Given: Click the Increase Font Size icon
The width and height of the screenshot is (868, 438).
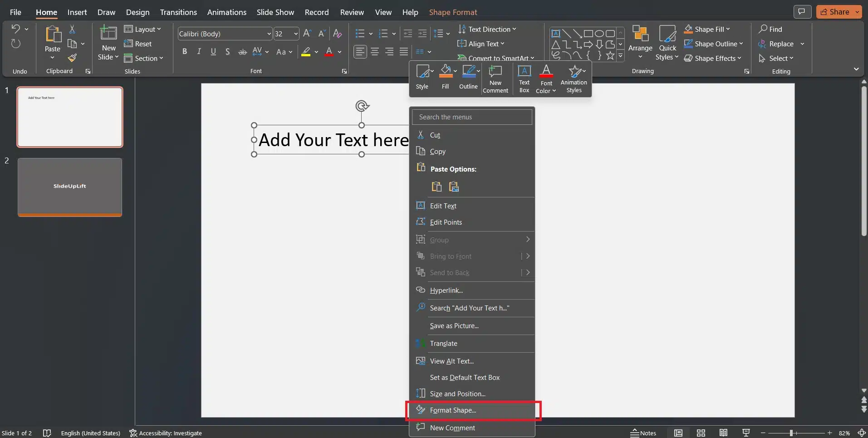Looking at the screenshot, I should click(x=307, y=34).
